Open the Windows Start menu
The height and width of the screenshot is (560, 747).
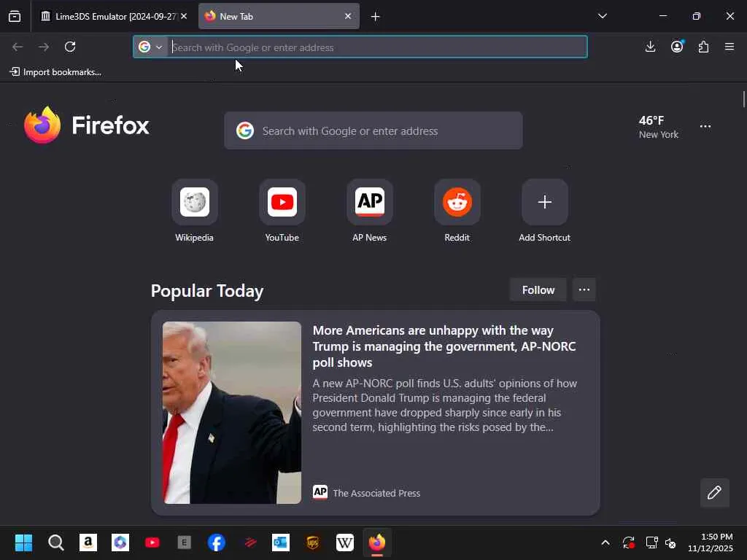pyautogui.click(x=23, y=542)
